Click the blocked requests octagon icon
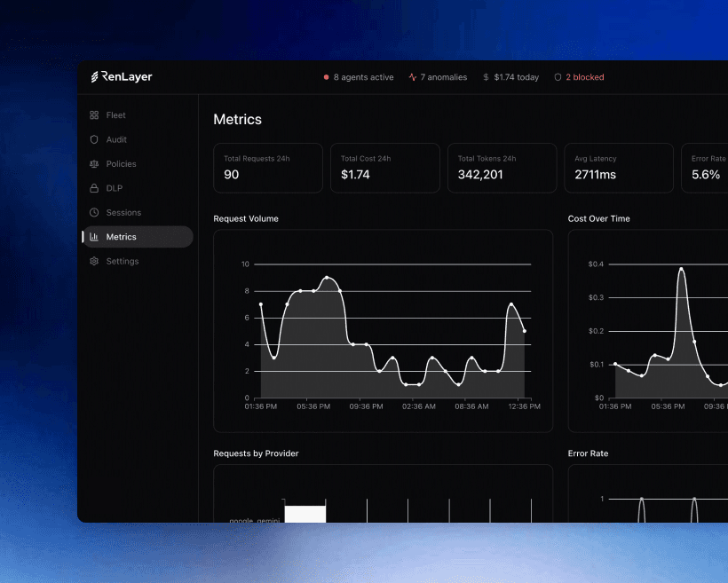This screenshot has width=728, height=583. [559, 77]
